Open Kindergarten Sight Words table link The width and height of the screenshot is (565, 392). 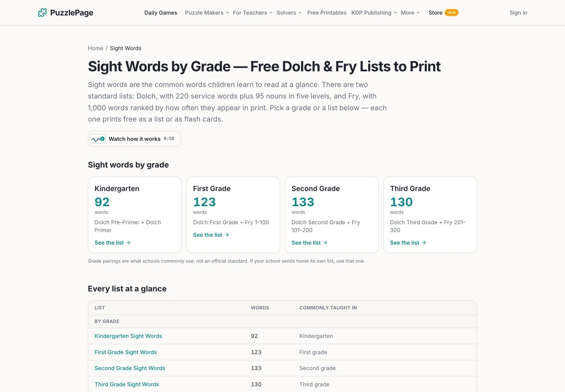(x=128, y=336)
